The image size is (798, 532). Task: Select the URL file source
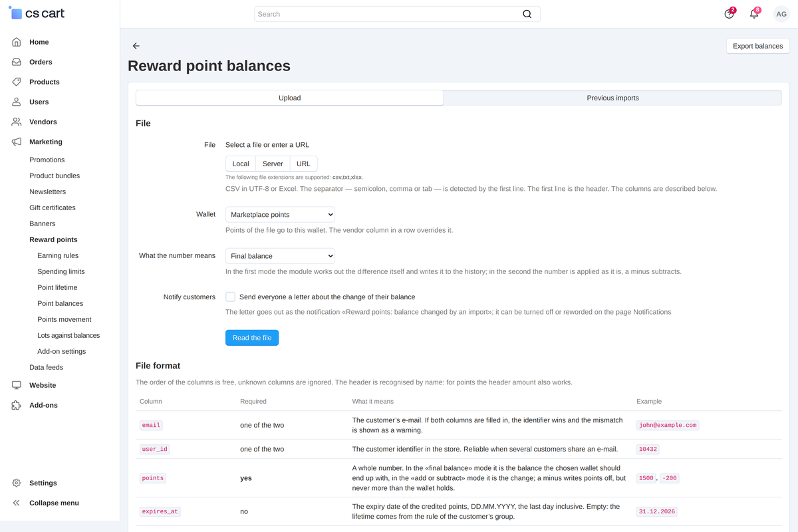point(303,164)
